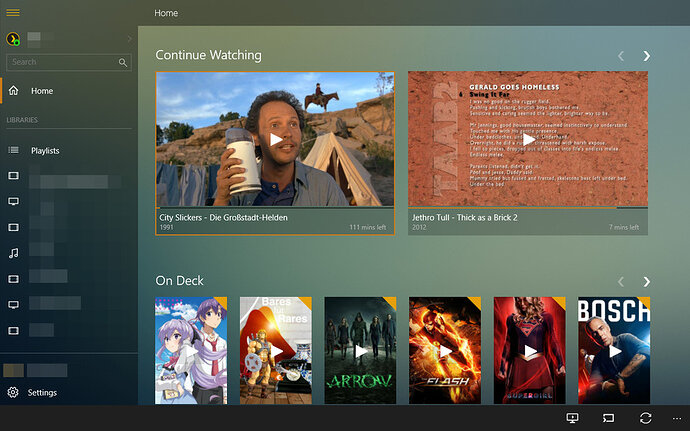The width and height of the screenshot is (690, 431).
Task: Open the more options ellipsis
Action: pyautogui.click(x=677, y=419)
